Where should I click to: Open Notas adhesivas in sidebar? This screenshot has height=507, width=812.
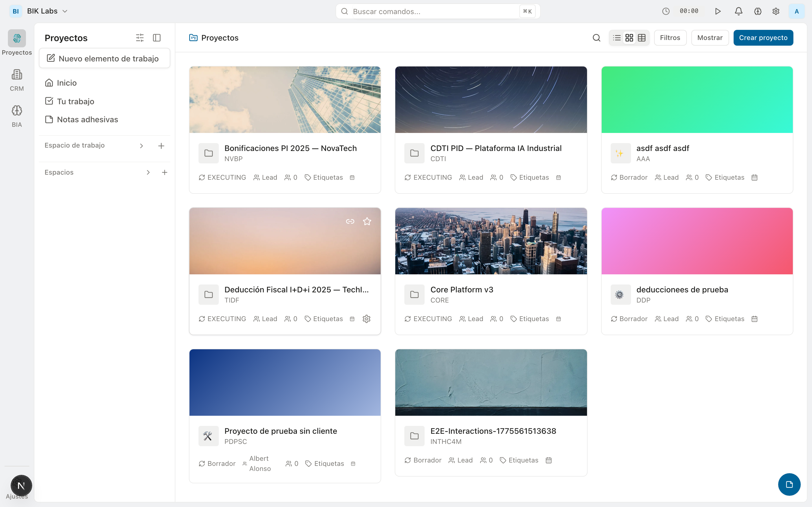point(87,120)
